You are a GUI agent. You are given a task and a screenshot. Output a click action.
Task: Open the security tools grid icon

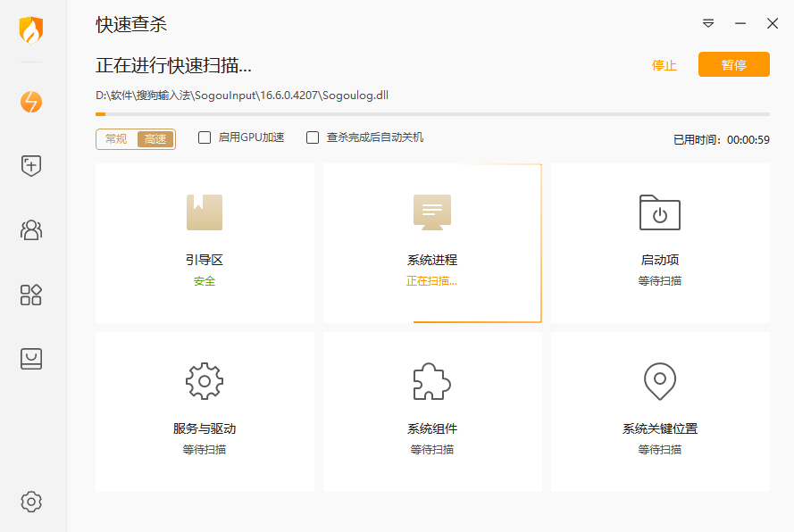31,295
